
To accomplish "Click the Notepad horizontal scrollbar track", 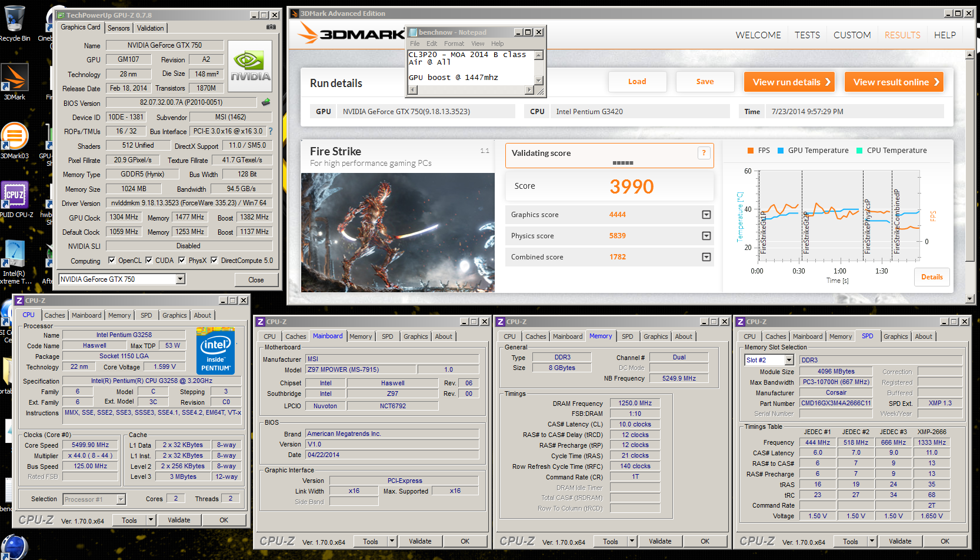I will (471, 90).
